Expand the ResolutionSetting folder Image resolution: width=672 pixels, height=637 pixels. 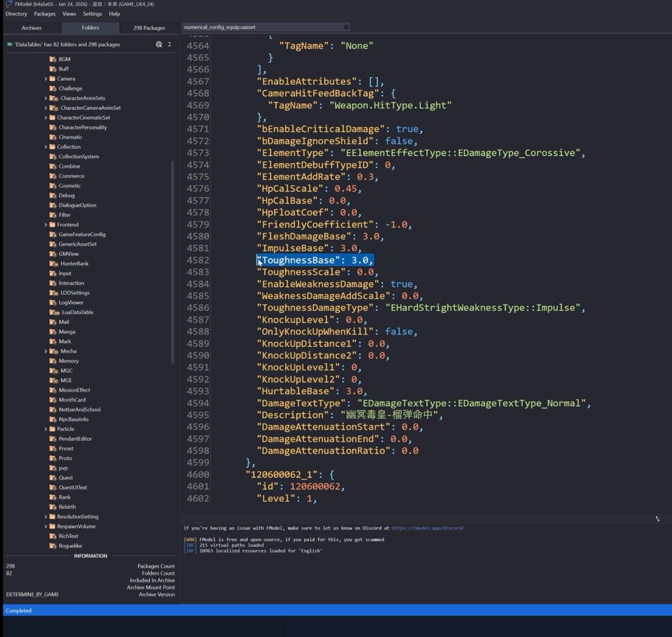45,517
